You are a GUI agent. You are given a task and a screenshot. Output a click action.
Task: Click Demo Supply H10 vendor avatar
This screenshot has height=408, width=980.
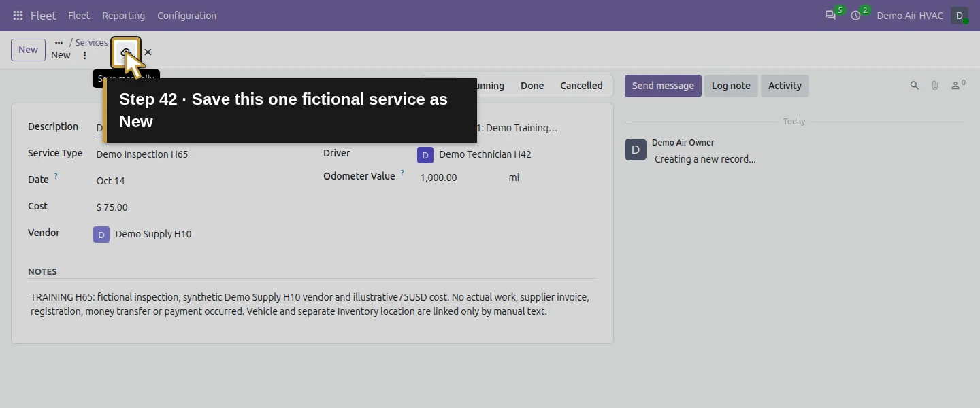click(x=101, y=235)
